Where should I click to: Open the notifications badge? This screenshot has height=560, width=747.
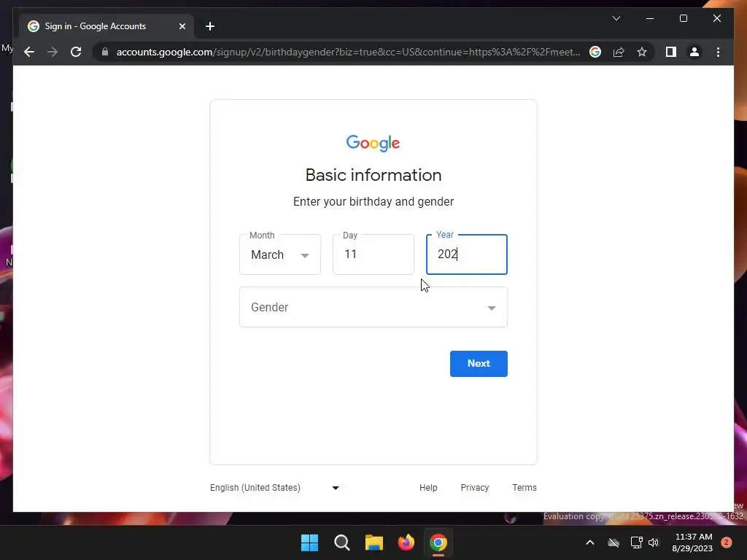727,542
